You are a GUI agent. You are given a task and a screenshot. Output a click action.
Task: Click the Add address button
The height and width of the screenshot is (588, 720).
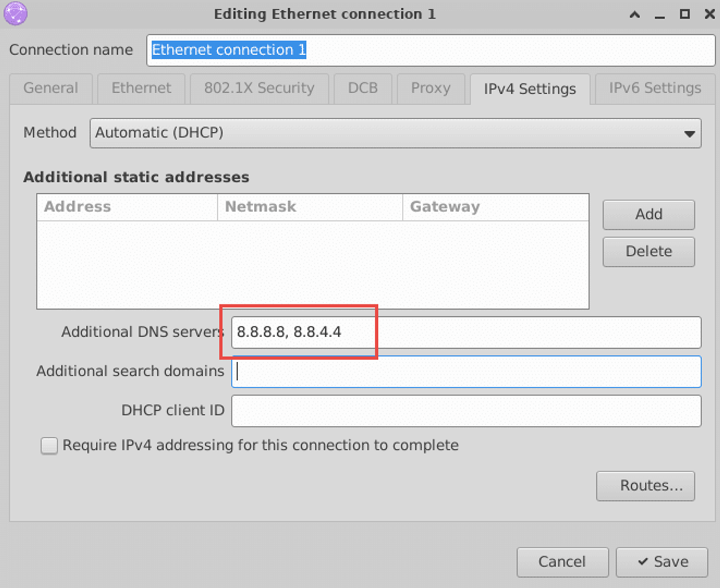click(649, 215)
